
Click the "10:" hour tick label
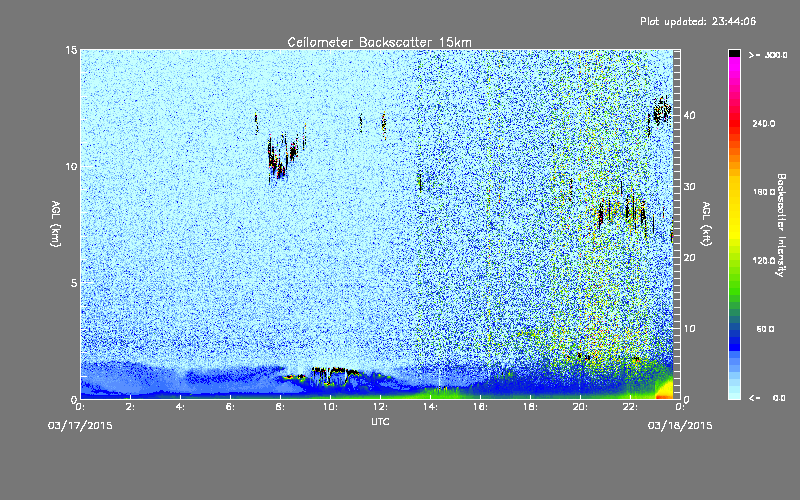[330, 407]
